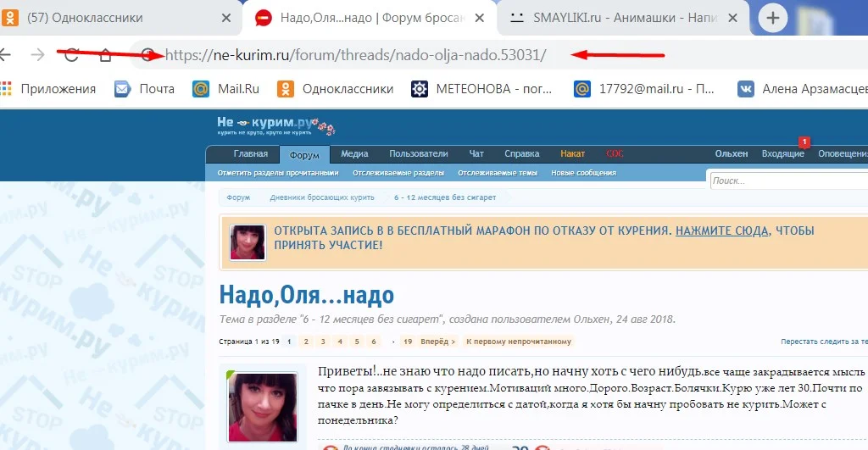Click the НАЖМИТЕ СЮДА marathon link
The image size is (868, 450).
[722, 231]
